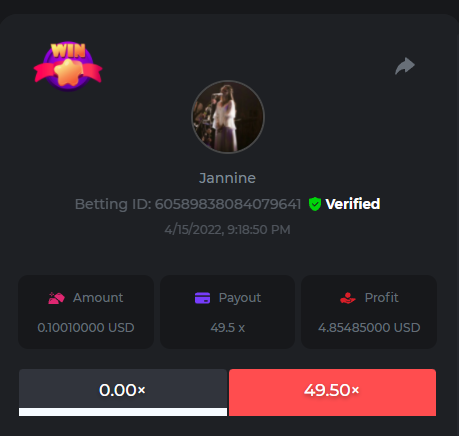The width and height of the screenshot is (459, 436).
Task: Open Jannine's profile avatar picture
Action: click(228, 117)
